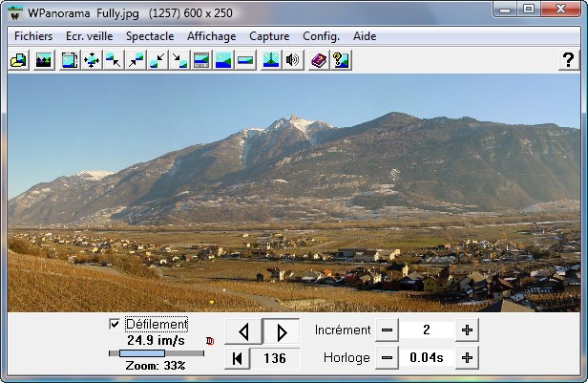Click the arrow to bottom-right corner icon
This screenshot has width=588, height=383.
point(179,60)
